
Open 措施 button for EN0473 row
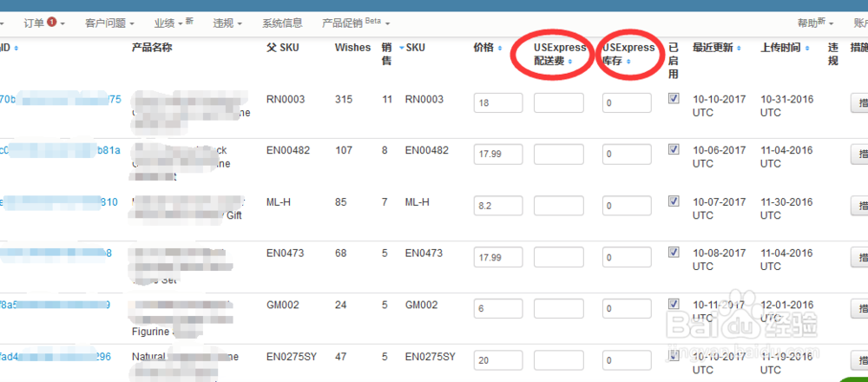[x=859, y=258]
